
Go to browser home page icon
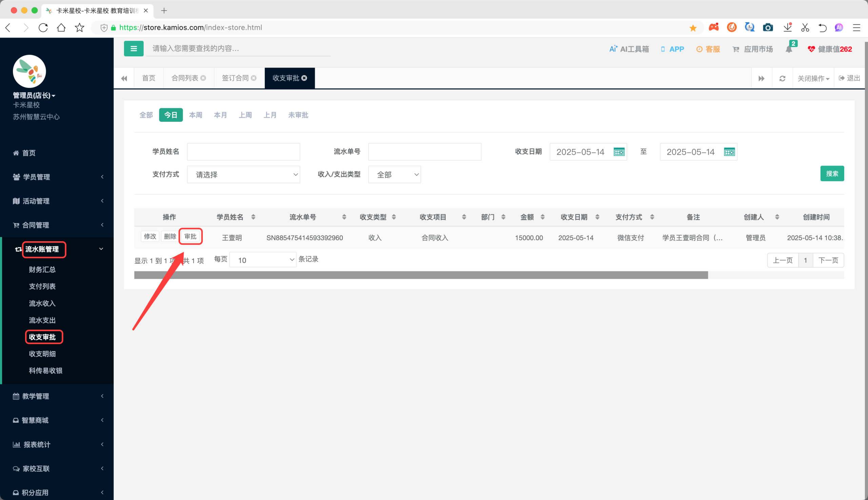pyautogui.click(x=61, y=27)
